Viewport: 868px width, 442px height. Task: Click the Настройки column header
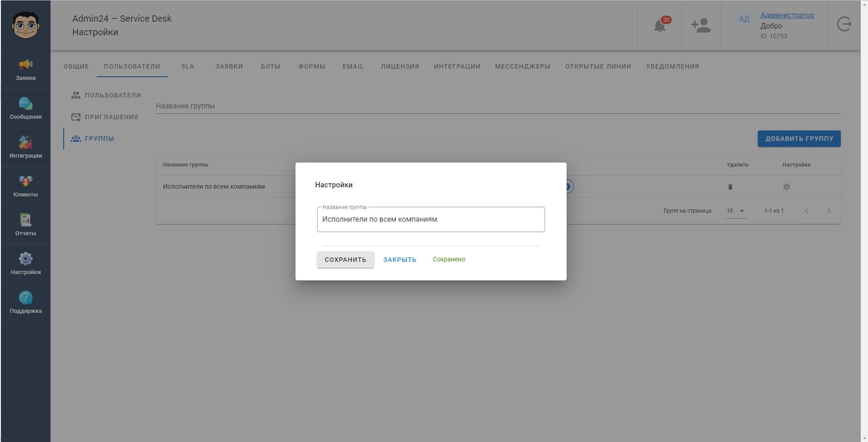click(796, 165)
